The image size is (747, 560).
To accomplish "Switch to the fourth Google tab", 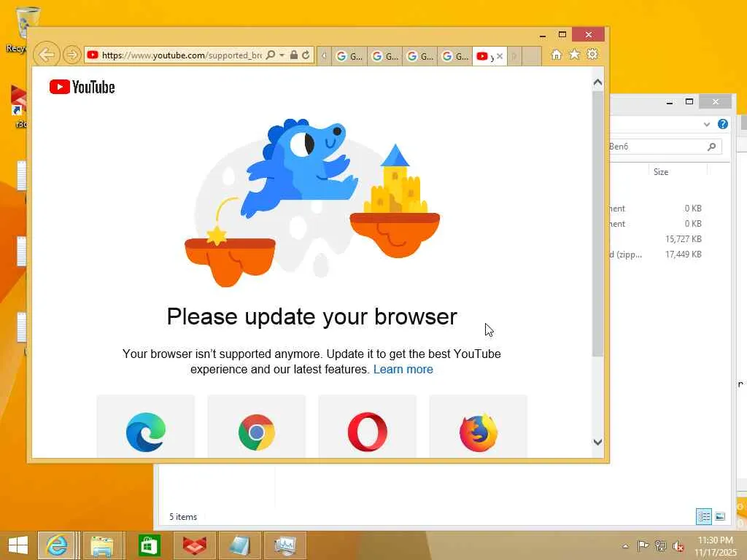I will [455, 56].
